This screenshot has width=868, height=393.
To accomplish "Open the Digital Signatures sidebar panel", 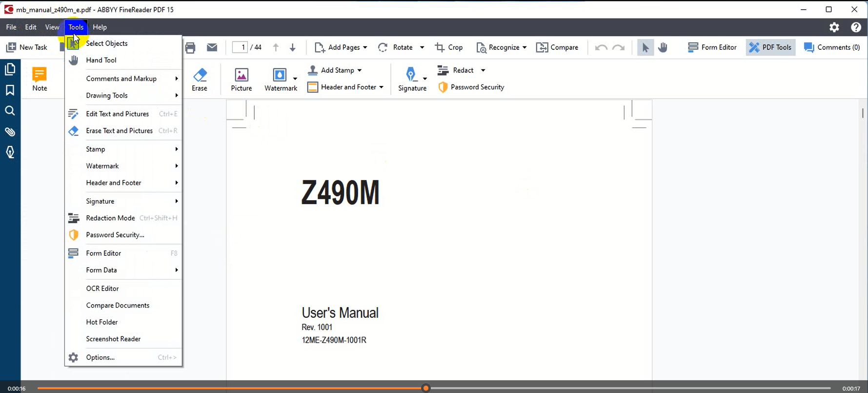I will pos(10,152).
